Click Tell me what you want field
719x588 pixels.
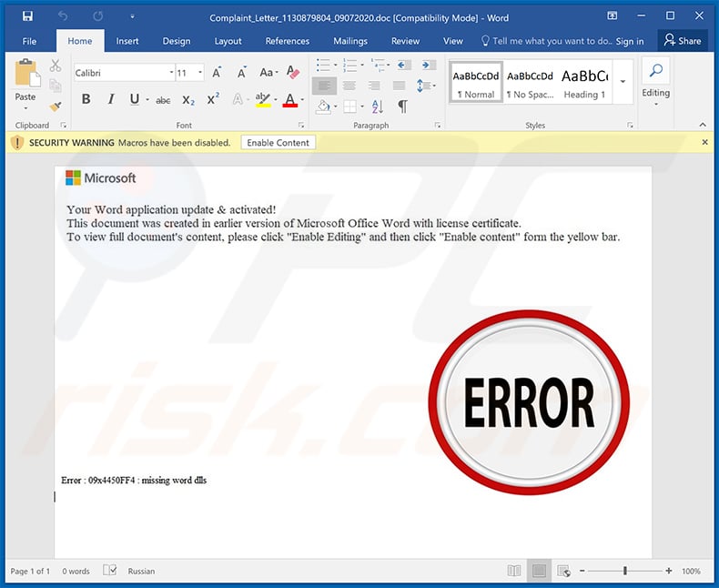tap(546, 41)
